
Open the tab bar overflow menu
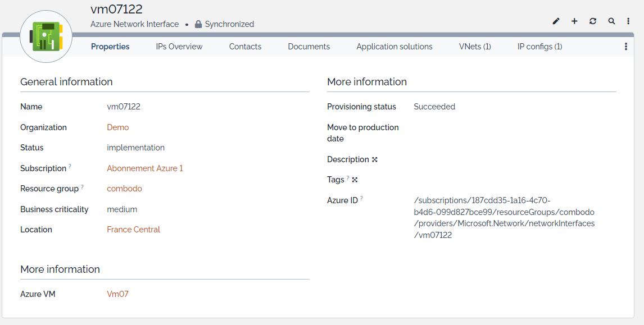click(626, 47)
